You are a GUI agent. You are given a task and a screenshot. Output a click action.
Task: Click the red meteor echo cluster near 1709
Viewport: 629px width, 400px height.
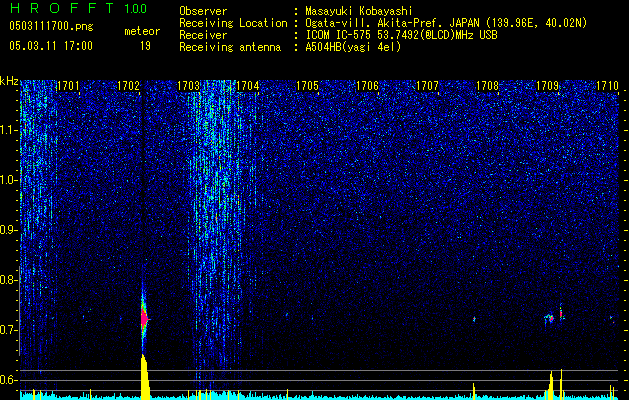(x=551, y=319)
